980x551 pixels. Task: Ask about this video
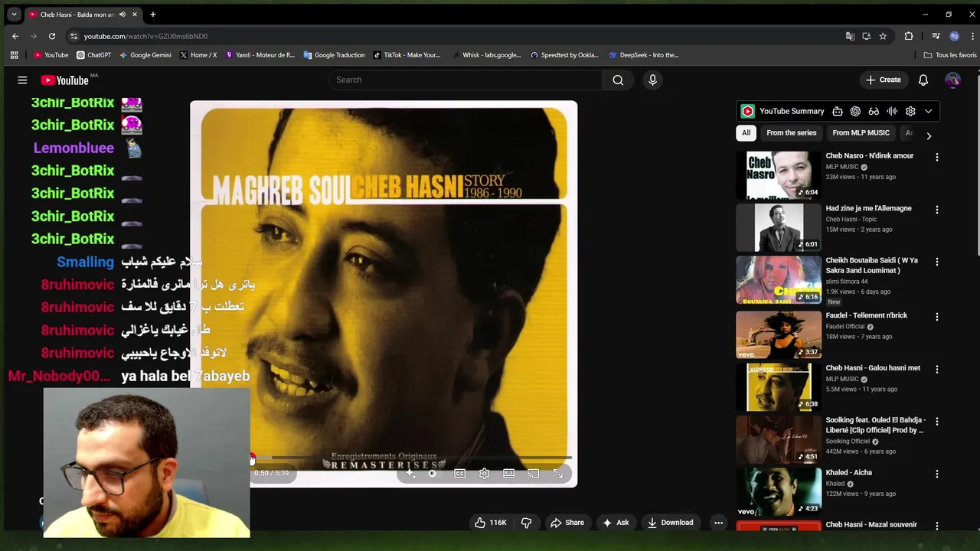pyautogui.click(x=616, y=523)
